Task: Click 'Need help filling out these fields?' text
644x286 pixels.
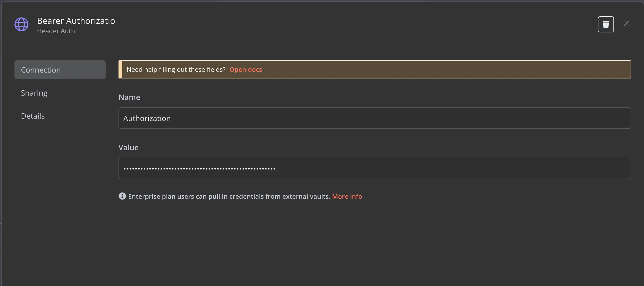Action: (x=176, y=70)
